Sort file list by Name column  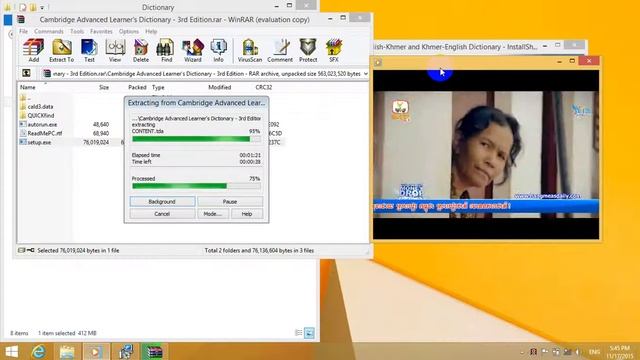pyautogui.click(x=28, y=87)
